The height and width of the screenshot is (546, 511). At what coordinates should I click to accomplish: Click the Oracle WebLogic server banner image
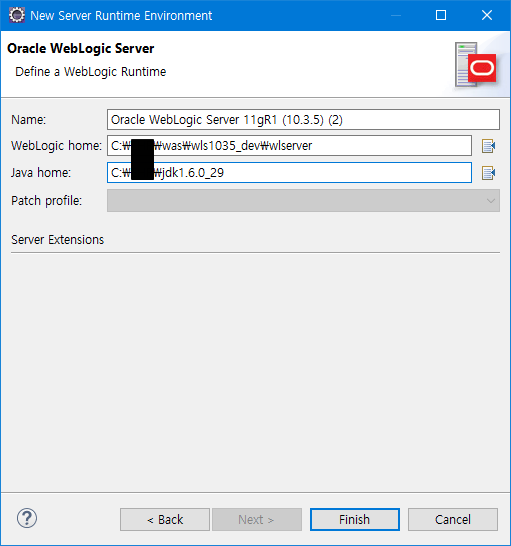[x=476, y=65]
